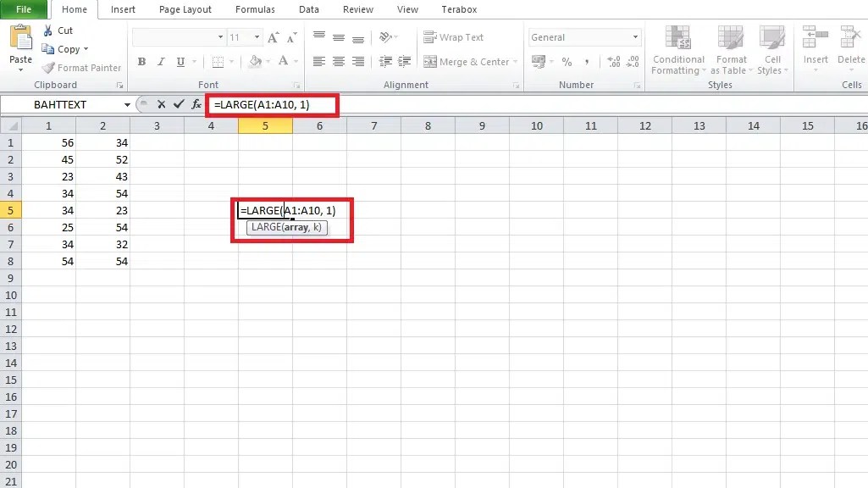Switch to the Formulas ribbon tab
The height and width of the screenshot is (488, 868).
point(254,9)
